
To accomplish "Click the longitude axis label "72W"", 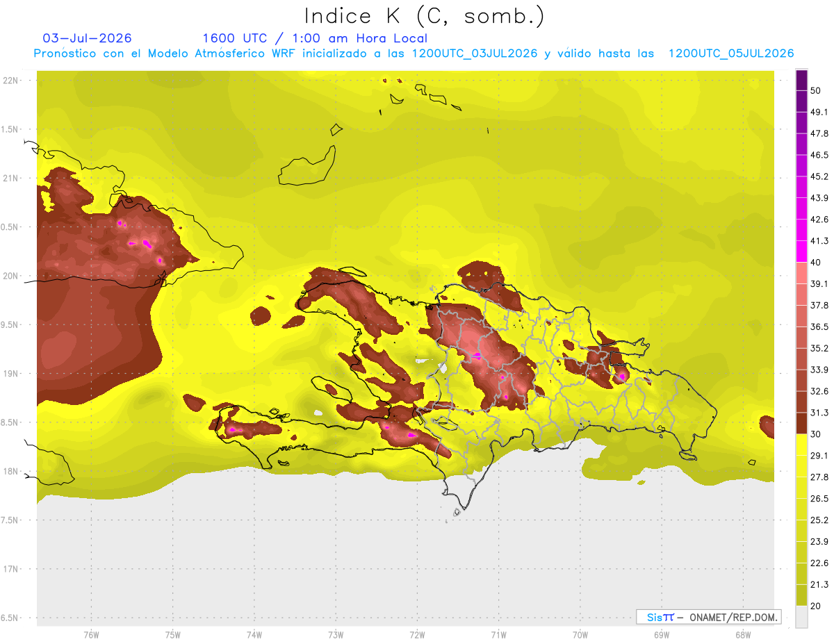I will coord(417,634).
